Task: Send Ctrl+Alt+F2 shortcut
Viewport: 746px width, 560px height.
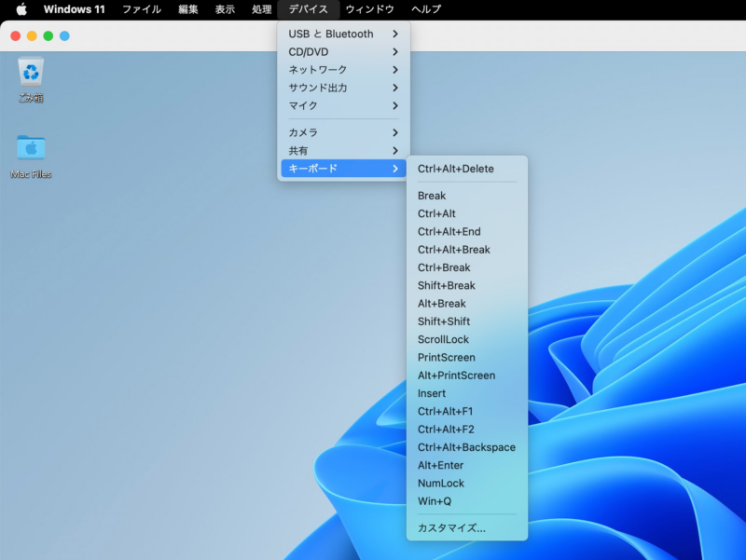Action: (467, 430)
